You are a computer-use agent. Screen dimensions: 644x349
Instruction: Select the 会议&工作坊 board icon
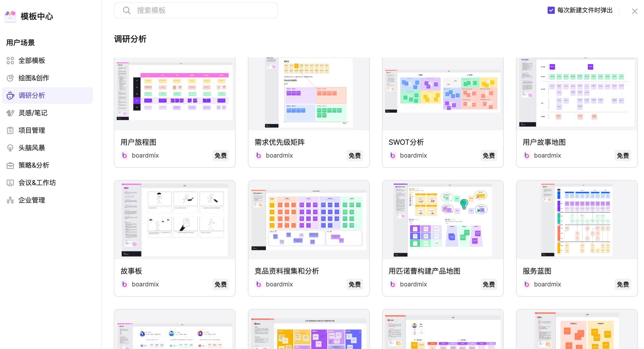pyautogui.click(x=10, y=183)
